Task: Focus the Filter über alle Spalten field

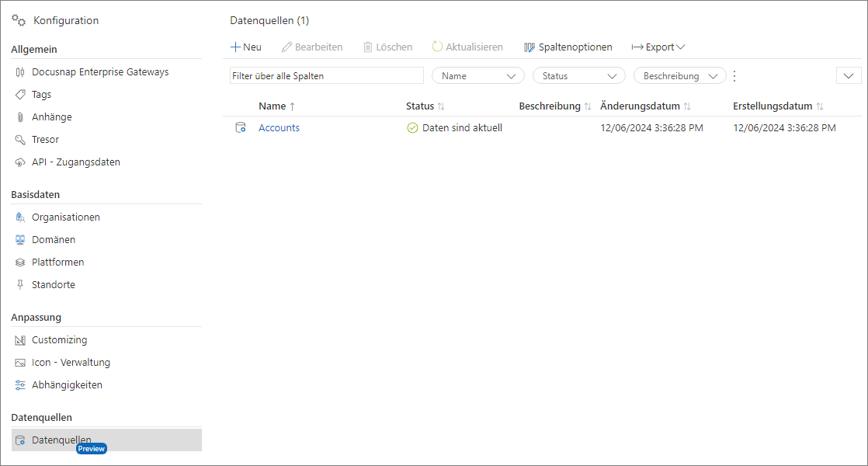Action: click(326, 76)
